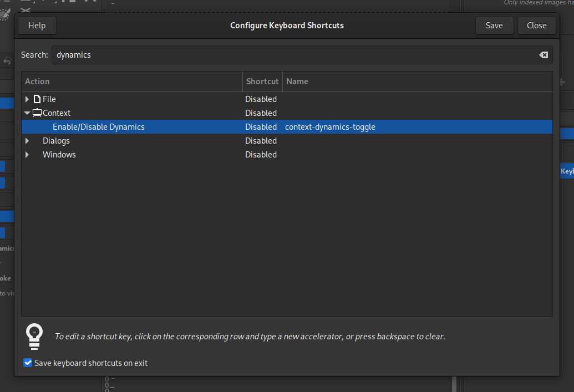Clear the search field using the clear icon
Viewport: 574px width, 392px height.
pyautogui.click(x=543, y=54)
